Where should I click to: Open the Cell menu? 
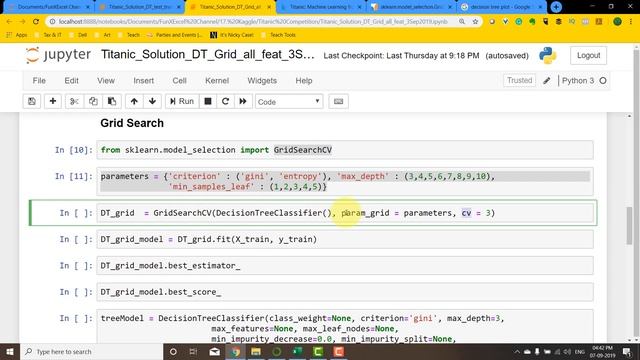179,81
